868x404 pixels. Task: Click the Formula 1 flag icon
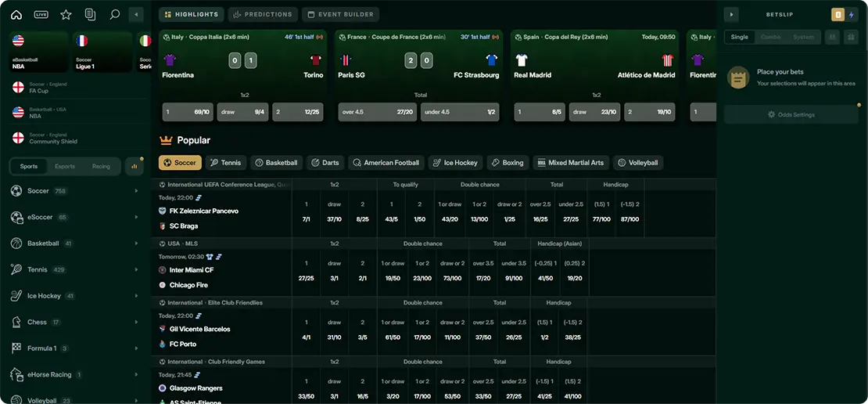(x=16, y=348)
